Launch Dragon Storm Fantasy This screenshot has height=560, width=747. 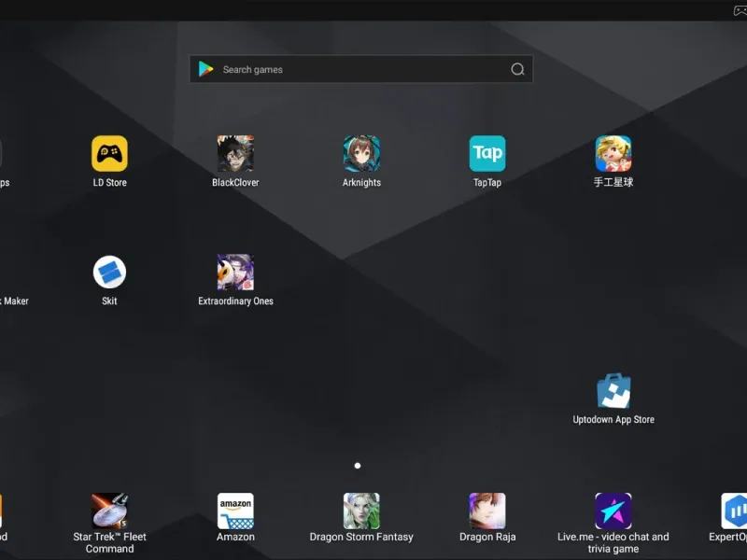[x=361, y=511]
